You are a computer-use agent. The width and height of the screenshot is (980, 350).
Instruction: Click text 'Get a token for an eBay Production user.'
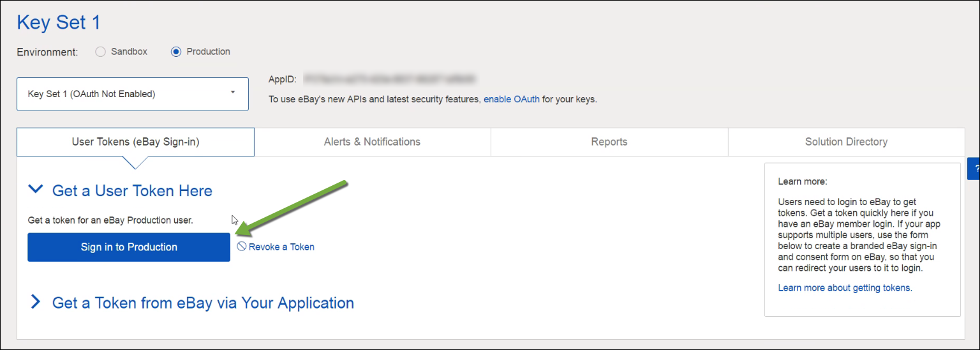click(110, 220)
